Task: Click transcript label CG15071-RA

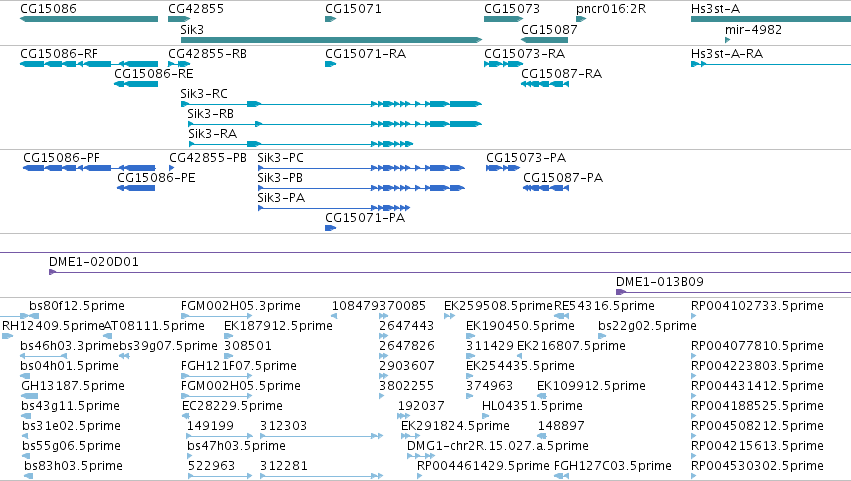Action: click(365, 54)
